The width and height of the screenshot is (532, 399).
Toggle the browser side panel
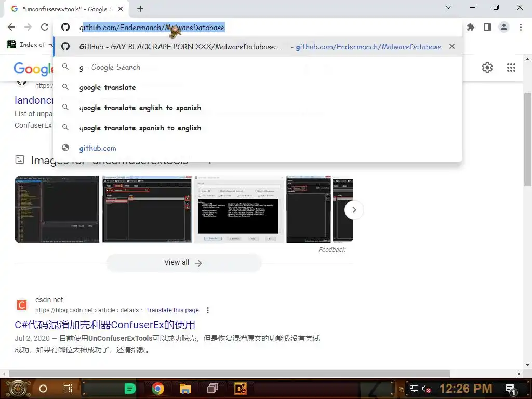487,27
